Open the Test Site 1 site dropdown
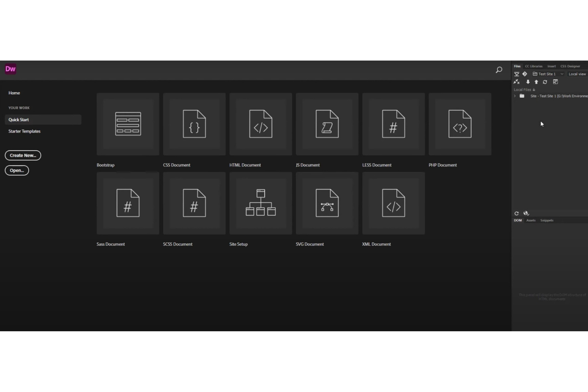This screenshot has width=588, height=392. point(548,74)
